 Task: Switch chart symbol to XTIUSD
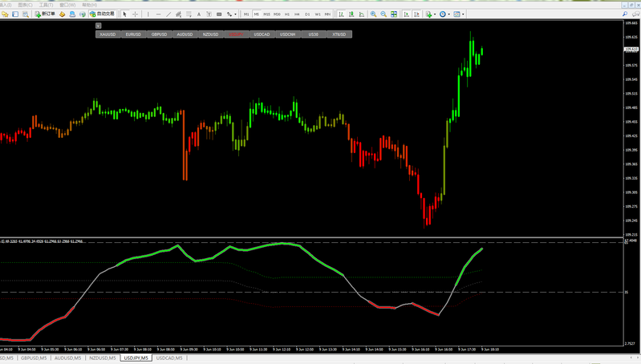(339, 34)
